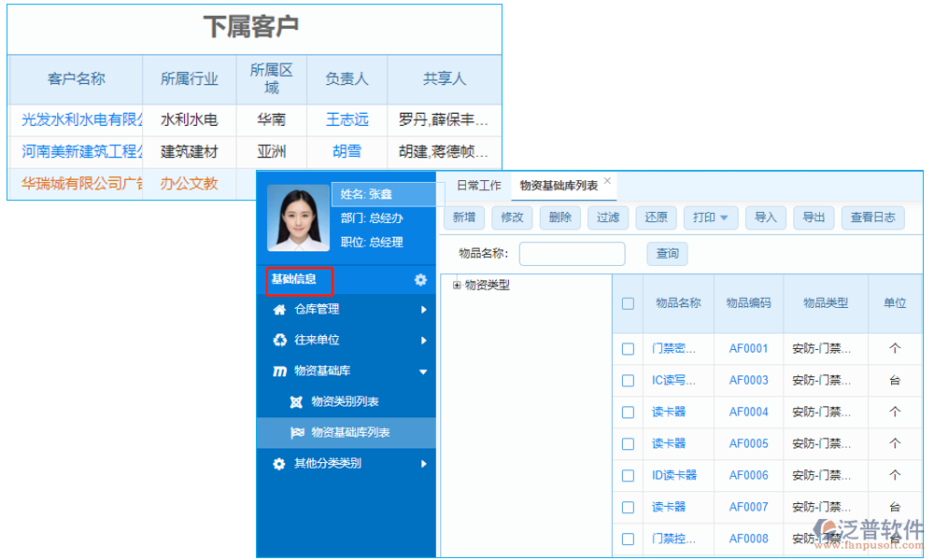
Task: Select the recycle icon for 往来单位
Action: [x=278, y=342]
